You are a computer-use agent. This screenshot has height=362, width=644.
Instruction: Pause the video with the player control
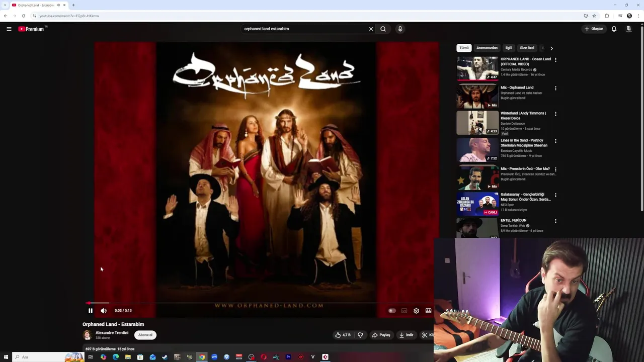click(x=91, y=311)
